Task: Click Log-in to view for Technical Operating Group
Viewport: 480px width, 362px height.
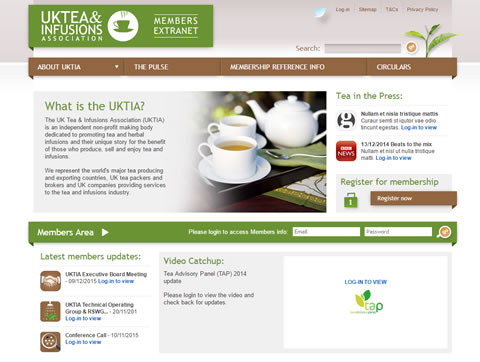Action: (83, 319)
